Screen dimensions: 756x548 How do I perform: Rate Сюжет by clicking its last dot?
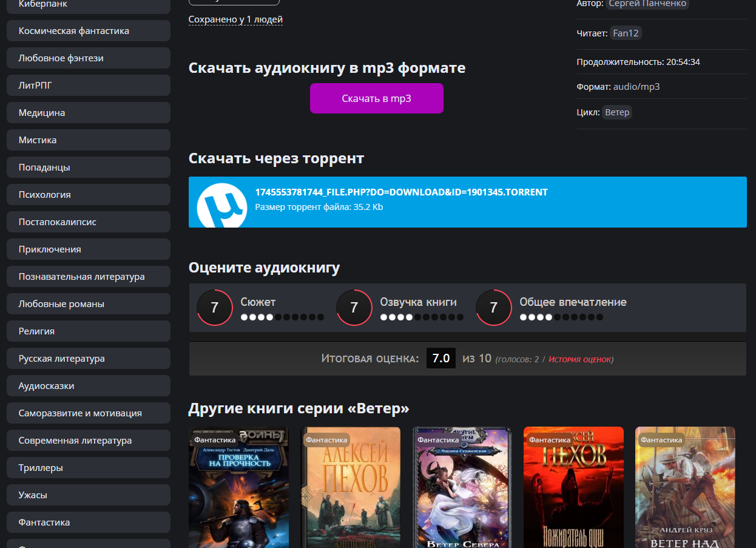[320, 317]
